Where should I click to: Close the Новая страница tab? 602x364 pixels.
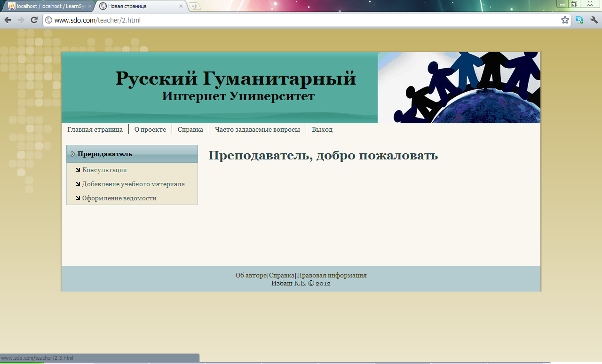(x=181, y=6)
